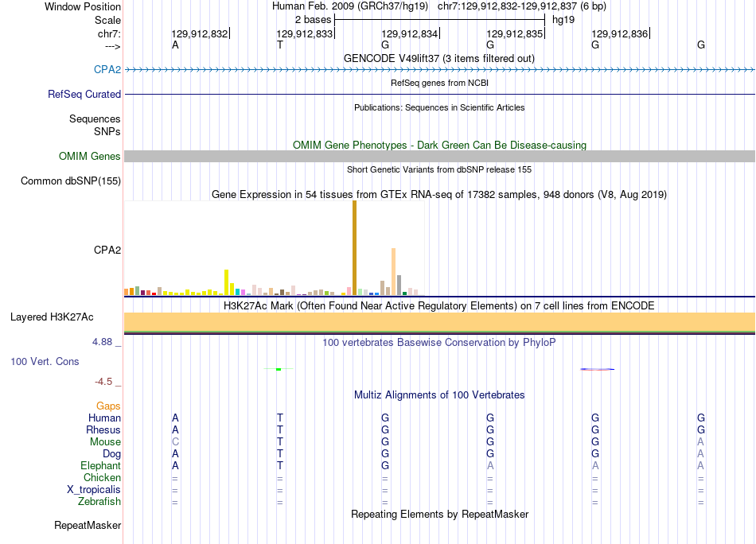Click the green PhyloP conservation mark
This screenshot has height=544, width=756.
click(x=279, y=369)
